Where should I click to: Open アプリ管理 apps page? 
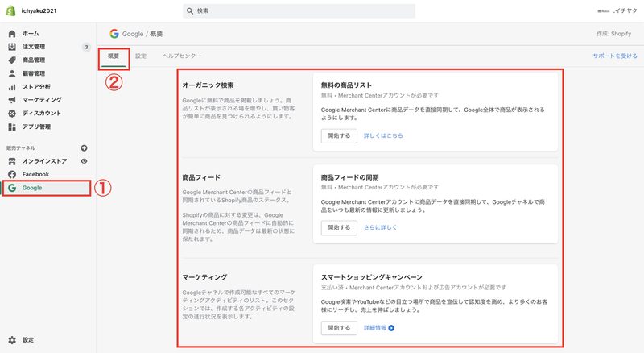click(x=36, y=127)
